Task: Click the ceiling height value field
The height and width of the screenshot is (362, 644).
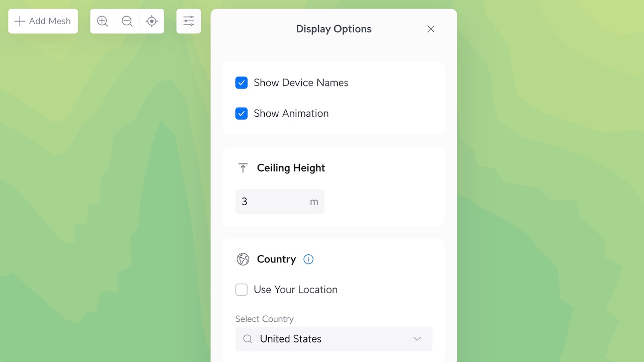Action: pyautogui.click(x=272, y=202)
